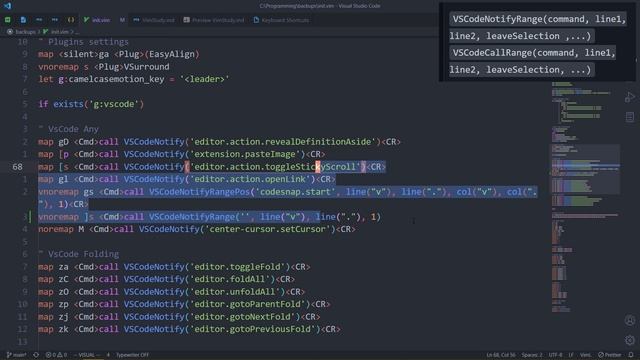Click the 'editor.gotoNextFold' string
Image resolution: width=640 pixels, height=360 pixels.
click(x=243, y=317)
